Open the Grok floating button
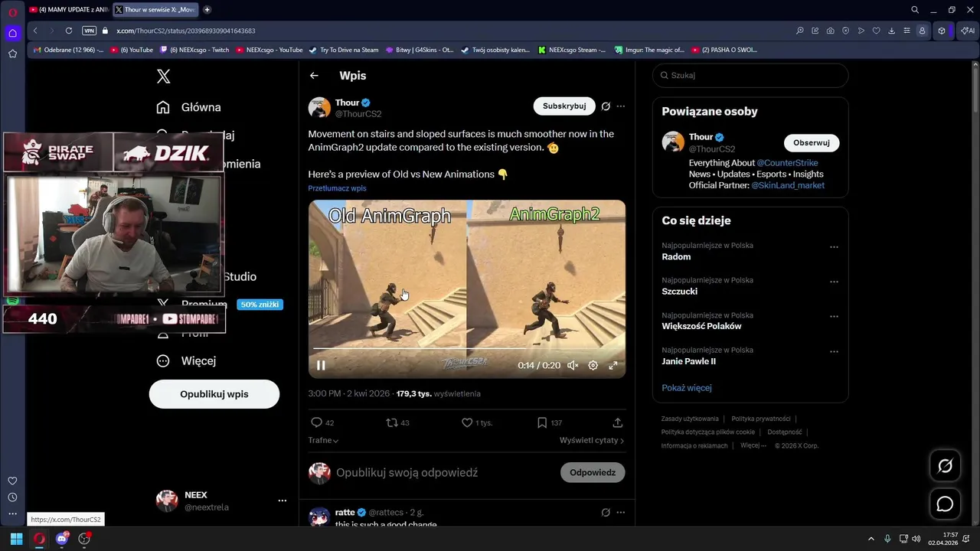This screenshot has width=980, height=551. coord(945,466)
